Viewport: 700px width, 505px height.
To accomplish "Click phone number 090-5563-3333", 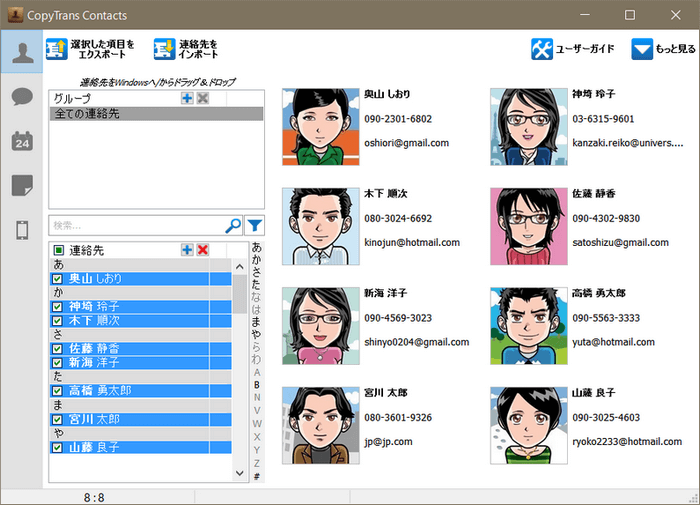I will [606, 318].
